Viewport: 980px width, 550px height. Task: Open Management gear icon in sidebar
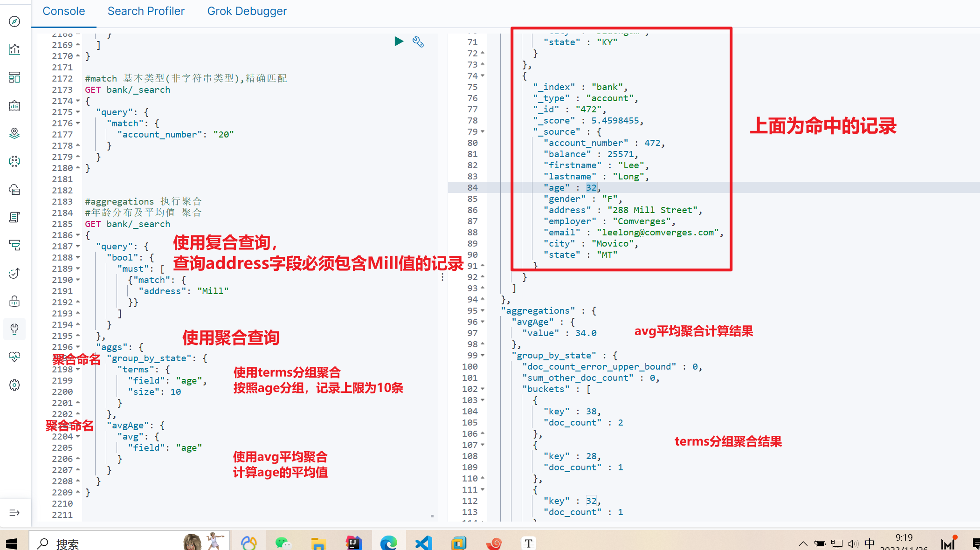[14, 385]
